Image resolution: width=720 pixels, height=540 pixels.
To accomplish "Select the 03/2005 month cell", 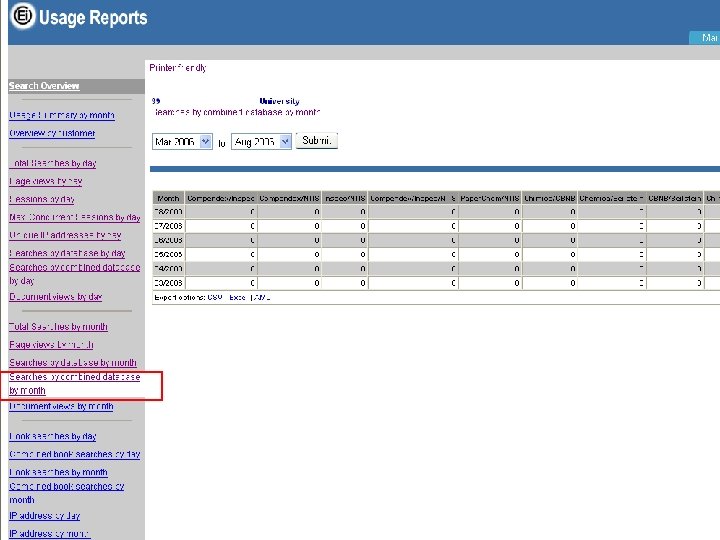I will [169, 283].
